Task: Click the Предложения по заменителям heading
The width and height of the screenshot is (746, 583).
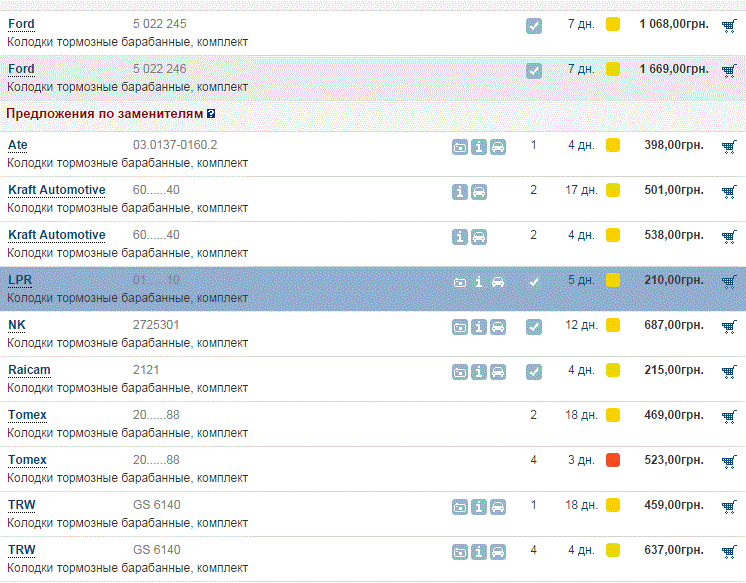Action: click(x=105, y=114)
